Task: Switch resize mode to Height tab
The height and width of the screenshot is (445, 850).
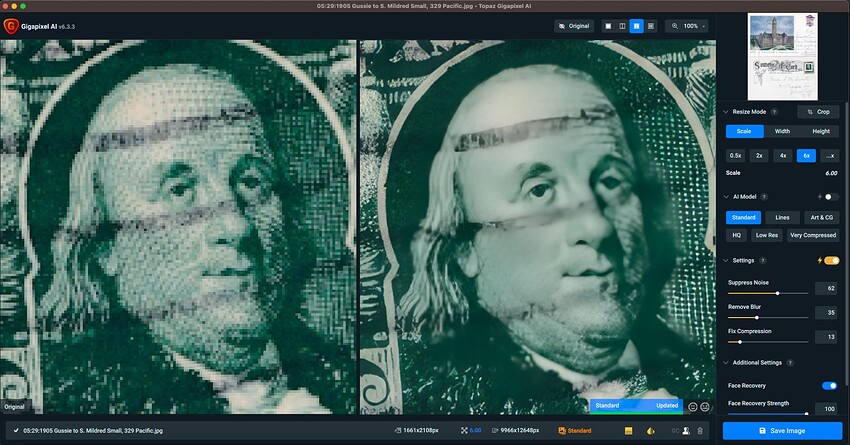Action: coord(821,131)
